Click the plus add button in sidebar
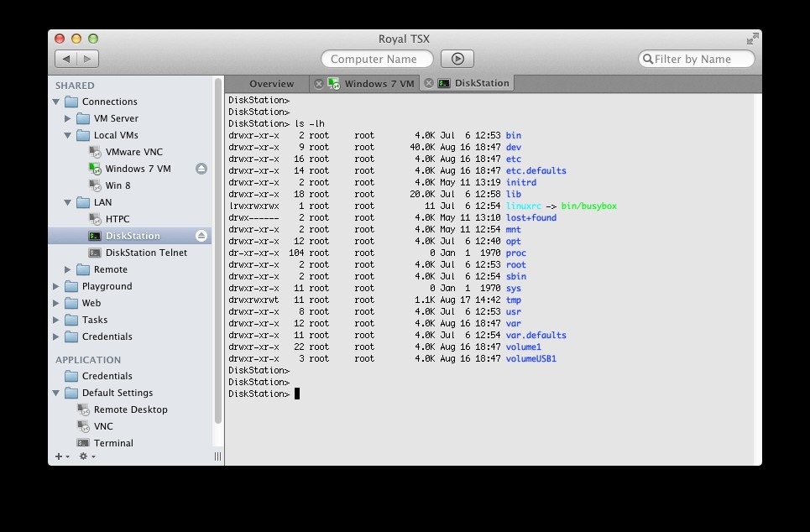Image resolution: width=810 pixels, height=532 pixels. click(61, 456)
